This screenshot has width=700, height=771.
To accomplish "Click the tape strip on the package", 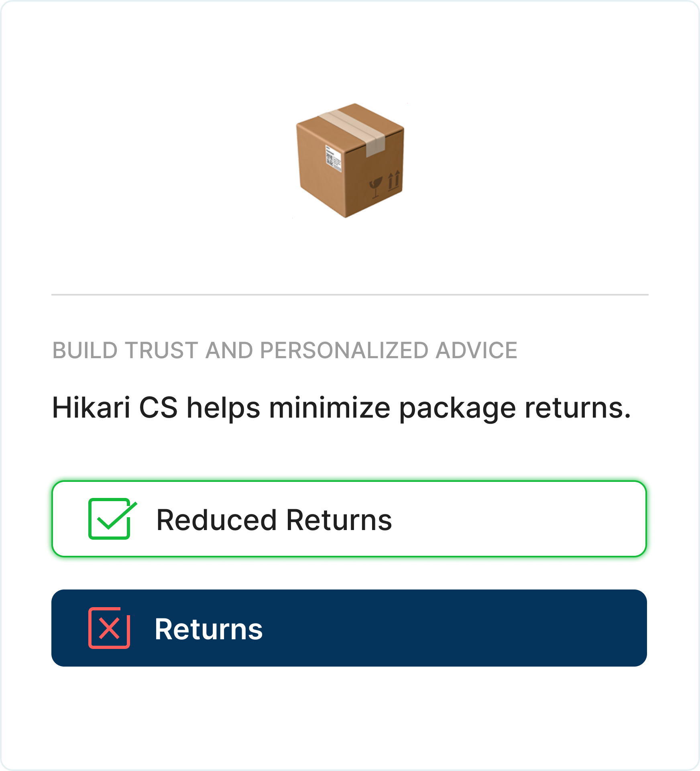I will coord(353,128).
